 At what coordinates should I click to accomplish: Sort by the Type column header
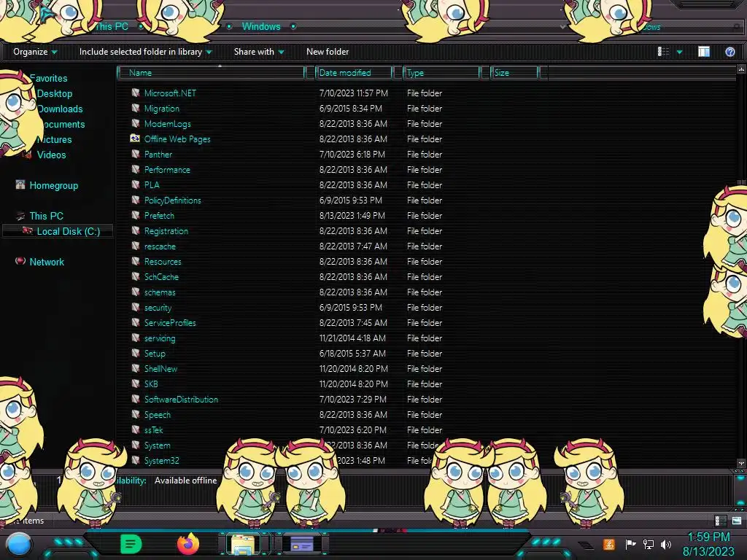[x=441, y=73]
